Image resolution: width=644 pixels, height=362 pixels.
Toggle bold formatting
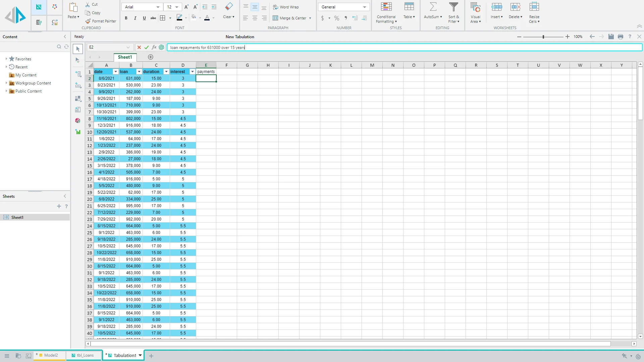(126, 18)
